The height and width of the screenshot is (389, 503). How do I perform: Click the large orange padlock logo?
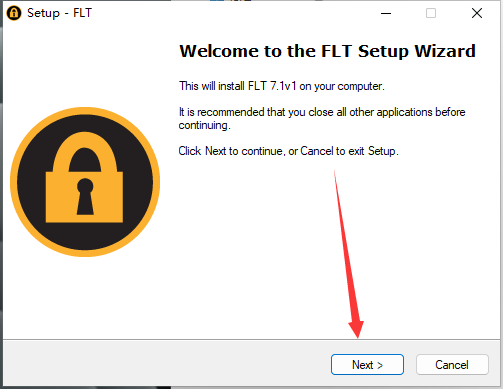[x=85, y=182]
